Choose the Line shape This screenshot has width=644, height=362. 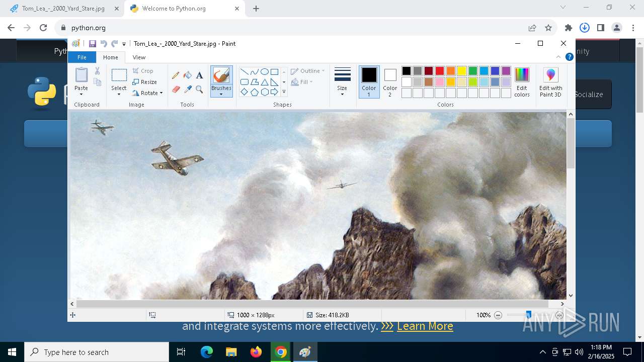coord(244,71)
